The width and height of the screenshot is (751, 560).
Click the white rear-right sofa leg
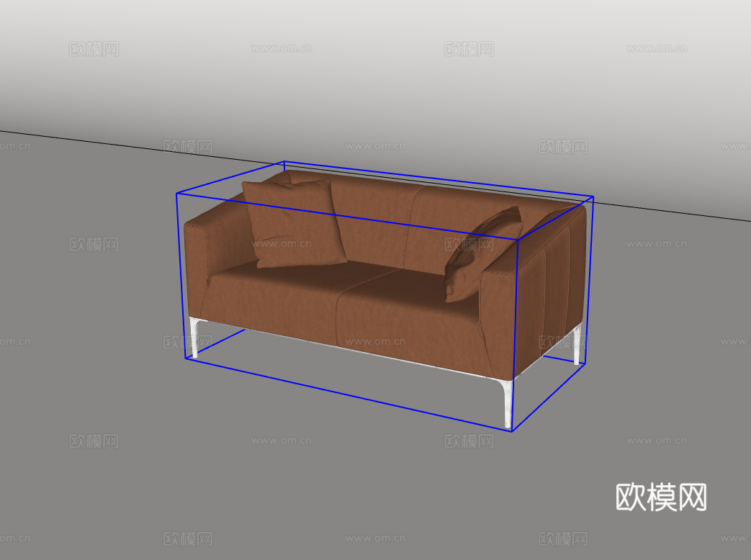point(577,343)
